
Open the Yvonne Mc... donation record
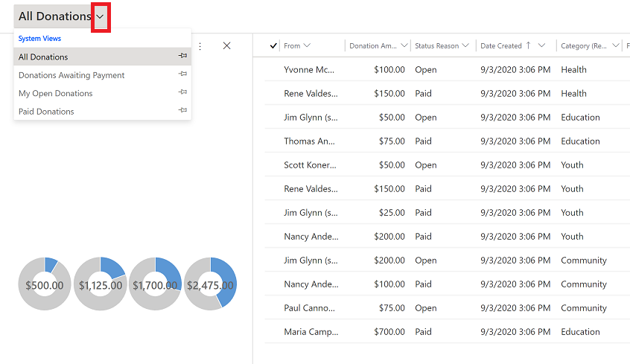click(x=309, y=69)
